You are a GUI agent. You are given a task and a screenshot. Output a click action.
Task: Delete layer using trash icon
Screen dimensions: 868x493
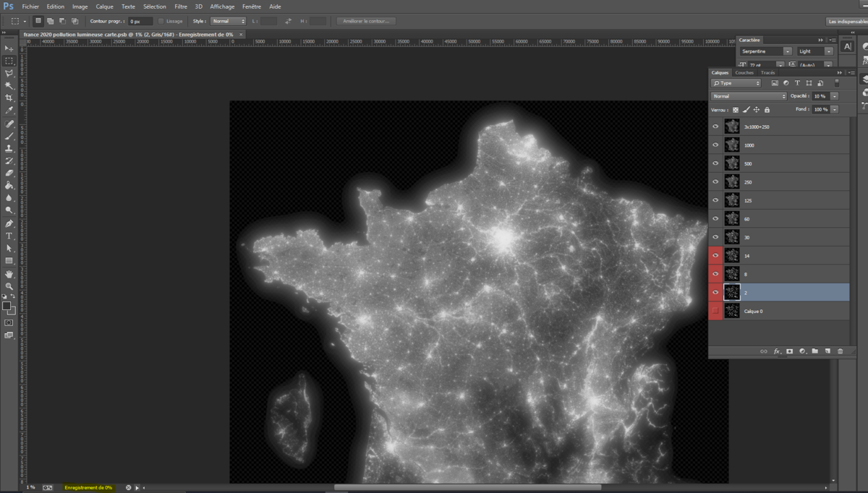coord(840,351)
